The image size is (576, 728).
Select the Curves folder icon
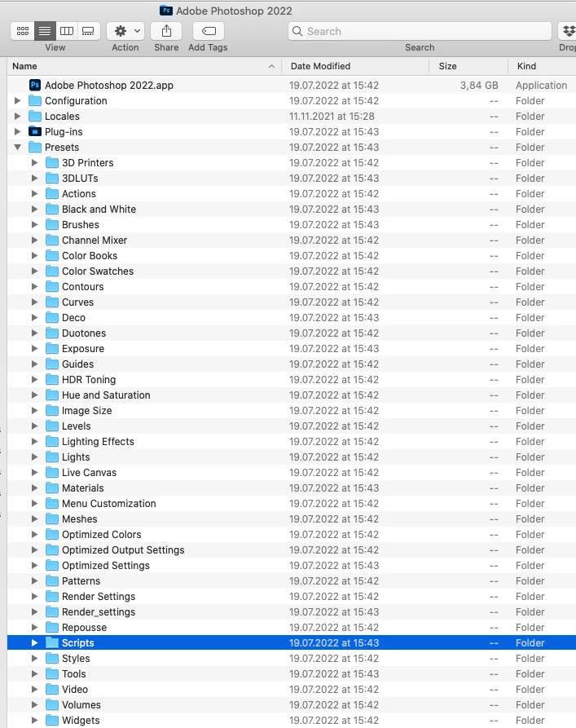point(52,302)
